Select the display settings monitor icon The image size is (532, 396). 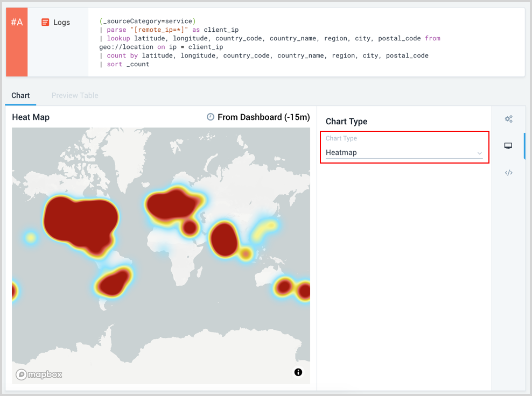[508, 146]
